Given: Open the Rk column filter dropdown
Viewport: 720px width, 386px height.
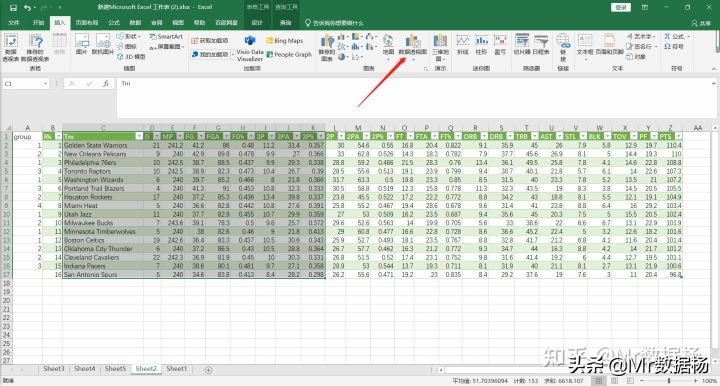Looking at the screenshot, I should coord(58,136).
